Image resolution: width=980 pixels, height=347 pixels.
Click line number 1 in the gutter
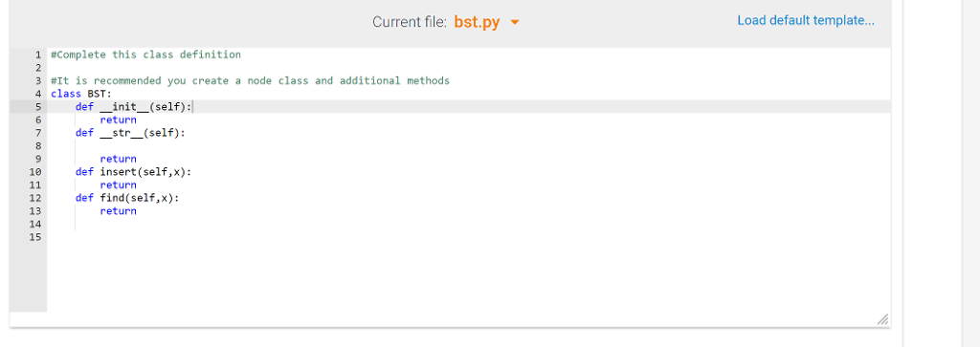(x=38, y=54)
